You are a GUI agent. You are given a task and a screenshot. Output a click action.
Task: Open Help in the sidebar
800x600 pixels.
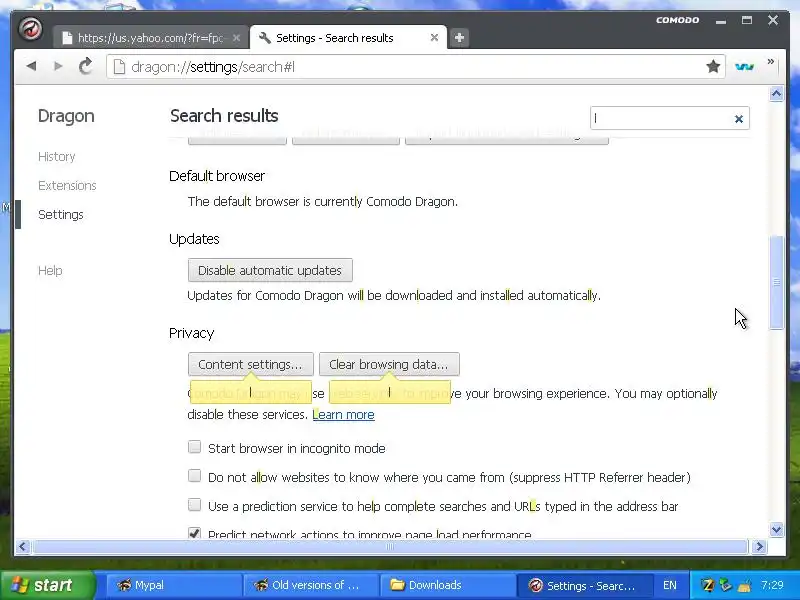(50, 271)
